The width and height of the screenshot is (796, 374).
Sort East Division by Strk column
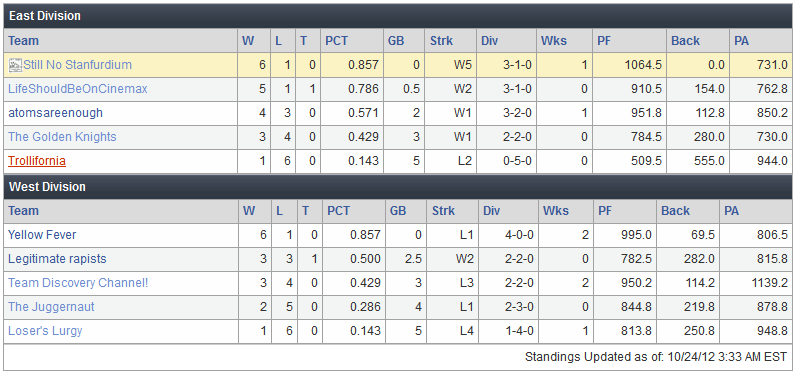(x=441, y=41)
